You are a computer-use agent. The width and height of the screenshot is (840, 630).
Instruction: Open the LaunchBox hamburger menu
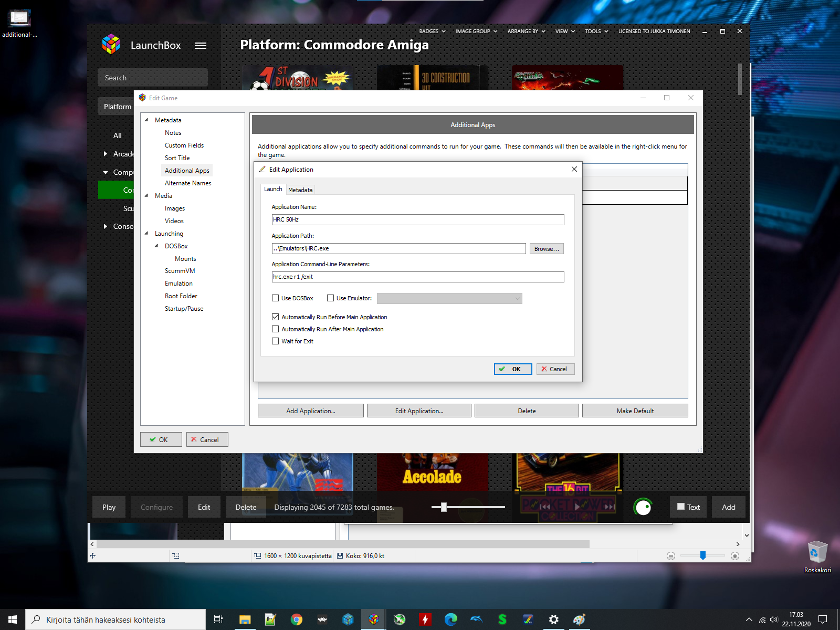point(201,46)
